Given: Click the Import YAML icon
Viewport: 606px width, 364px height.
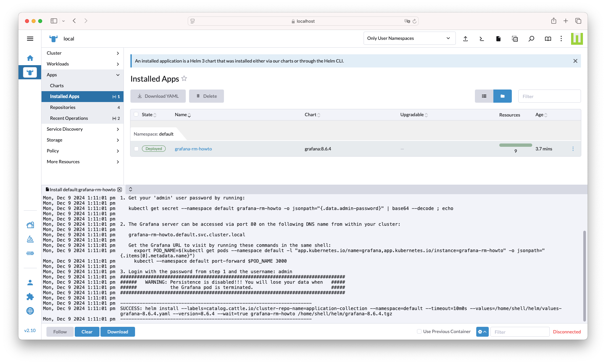Looking at the screenshot, I should click(x=465, y=39).
